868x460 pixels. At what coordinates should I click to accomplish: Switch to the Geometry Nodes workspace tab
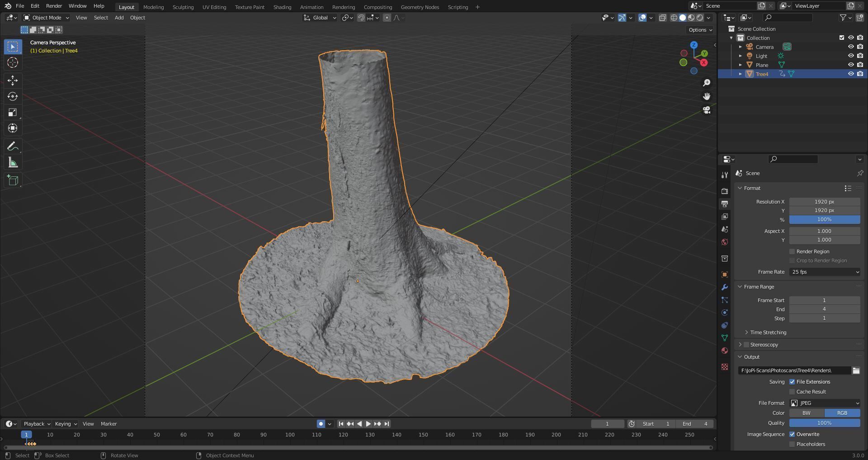click(x=420, y=7)
